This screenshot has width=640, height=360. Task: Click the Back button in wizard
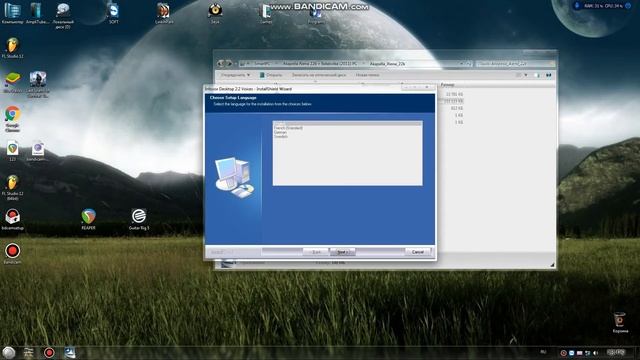pos(316,252)
